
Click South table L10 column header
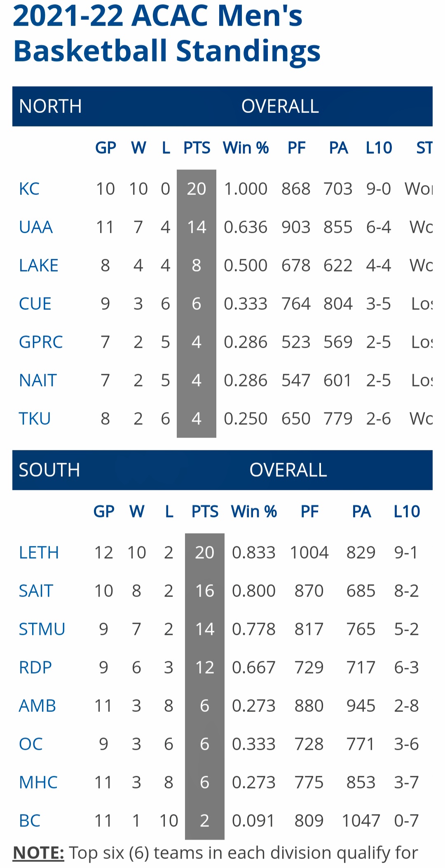pos(407,512)
